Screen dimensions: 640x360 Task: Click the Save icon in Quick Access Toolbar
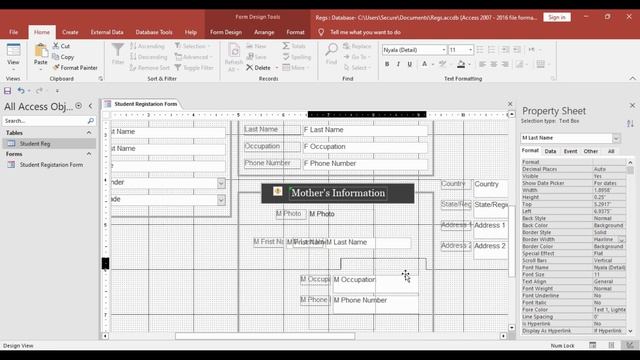(x=7, y=91)
